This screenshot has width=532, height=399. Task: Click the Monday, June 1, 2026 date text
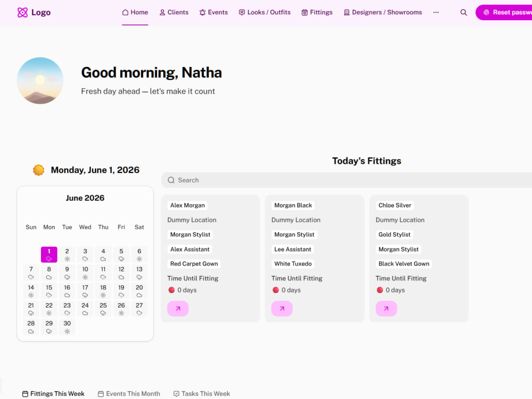click(95, 170)
